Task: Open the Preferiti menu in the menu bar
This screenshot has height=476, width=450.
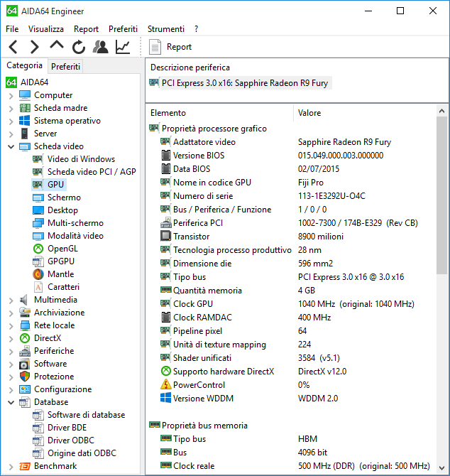Action: (x=123, y=29)
